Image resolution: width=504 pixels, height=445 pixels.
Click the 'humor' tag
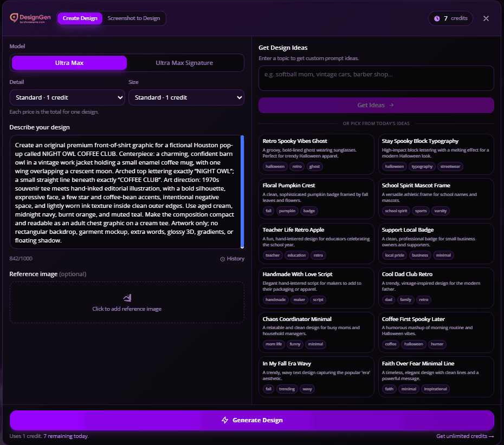437,344
